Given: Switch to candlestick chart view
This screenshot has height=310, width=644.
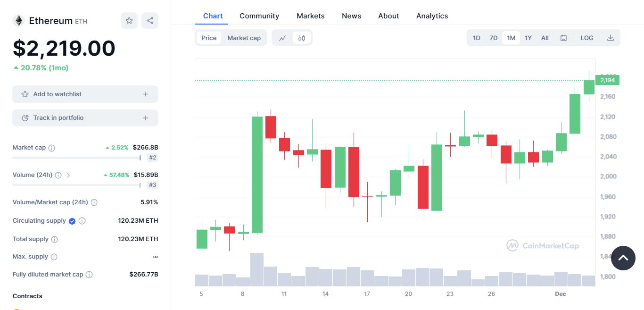Looking at the screenshot, I should coord(302,38).
